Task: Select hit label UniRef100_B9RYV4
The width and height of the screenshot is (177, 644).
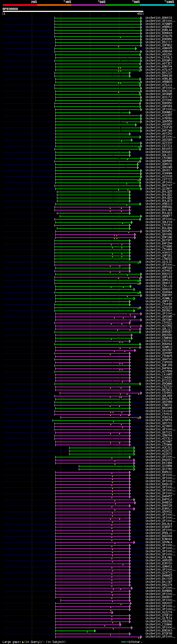Action: click(159, 67)
